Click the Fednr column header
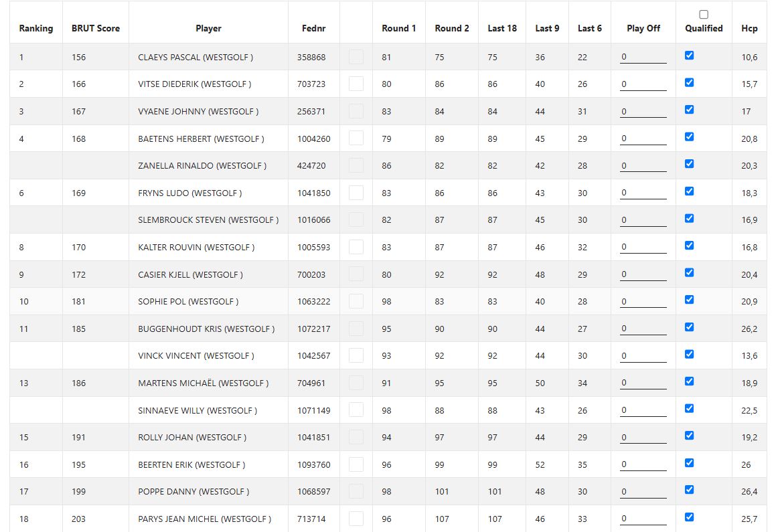This screenshot has width=782, height=532. click(x=314, y=28)
